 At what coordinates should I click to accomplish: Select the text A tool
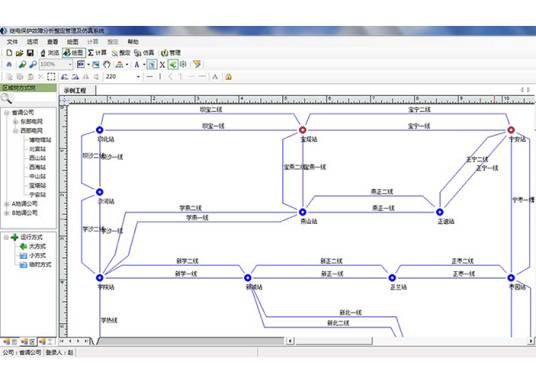[x=137, y=64]
